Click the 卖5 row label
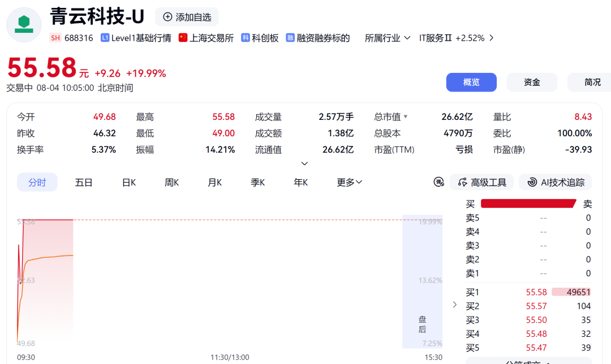This screenshot has width=611, height=364. [x=472, y=218]
